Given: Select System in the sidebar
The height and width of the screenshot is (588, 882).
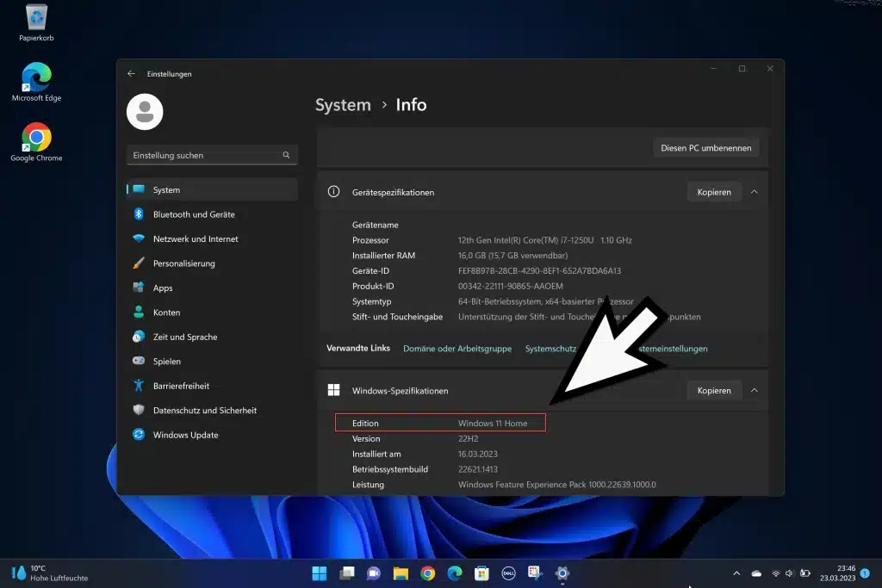Looking at the screenshot, I should [x=212, y=190].
